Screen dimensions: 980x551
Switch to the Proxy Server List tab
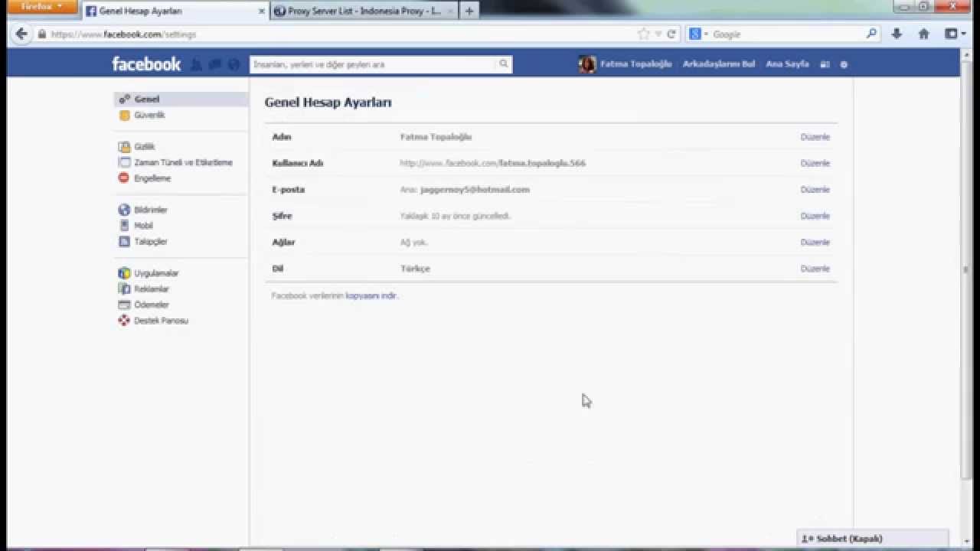click(x=365, y=11)
